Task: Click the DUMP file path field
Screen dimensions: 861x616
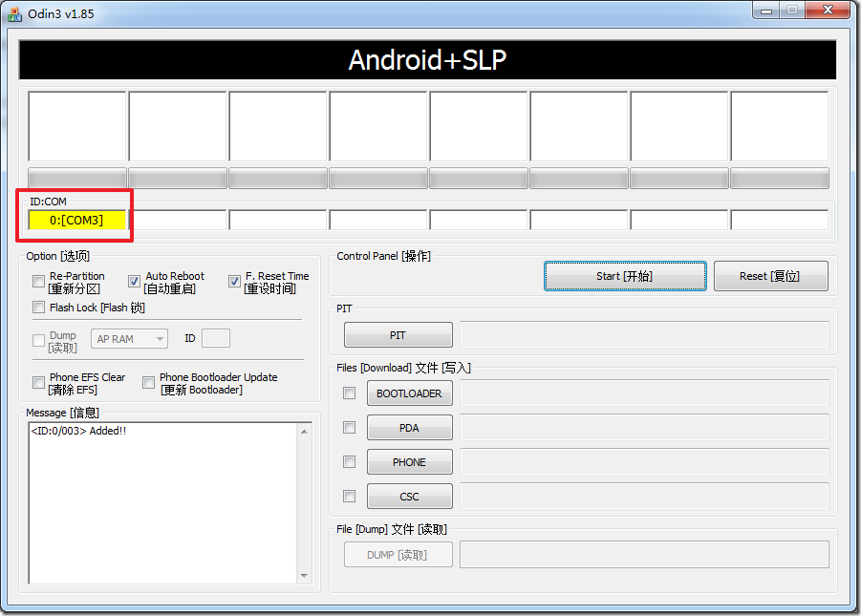Action: coord(644,555)
